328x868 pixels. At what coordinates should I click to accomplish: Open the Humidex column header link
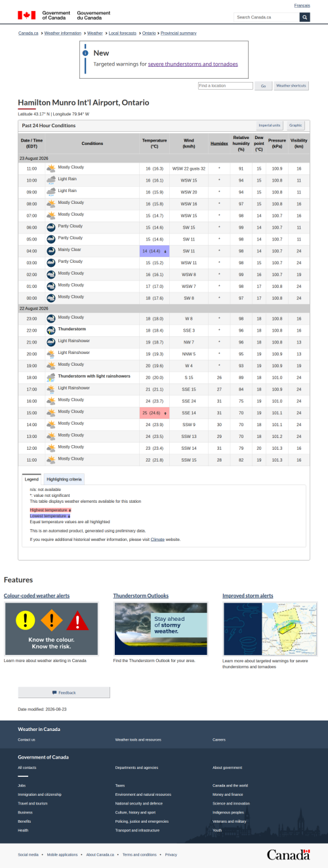(219, 144)
